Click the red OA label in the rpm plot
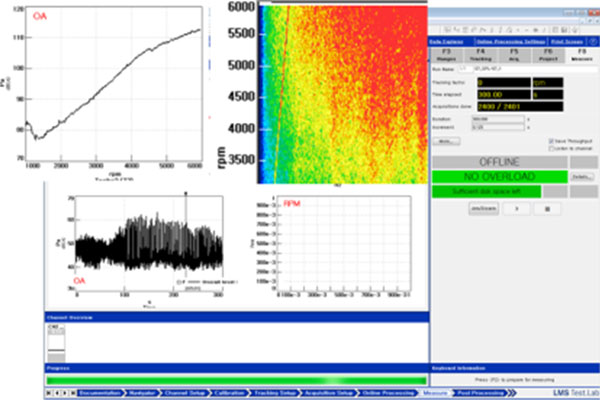The image size is (600, 400). click(x=40, y=16)
